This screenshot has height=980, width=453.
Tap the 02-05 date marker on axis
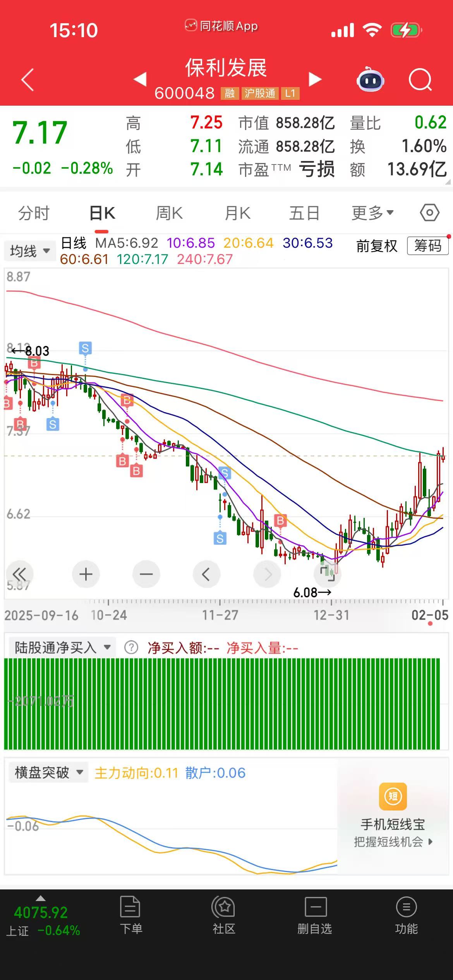click(430, 615)
